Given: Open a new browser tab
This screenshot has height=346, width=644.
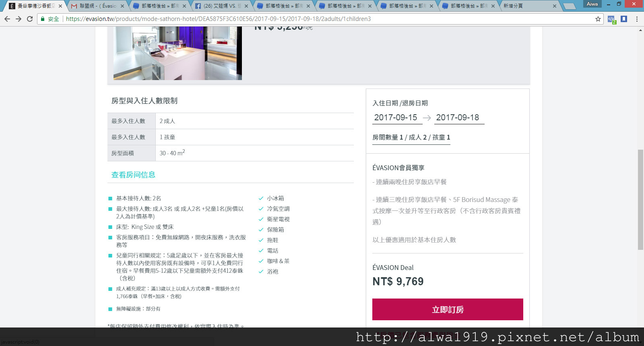Looking at the screenshot, I should tap(569, 6).
